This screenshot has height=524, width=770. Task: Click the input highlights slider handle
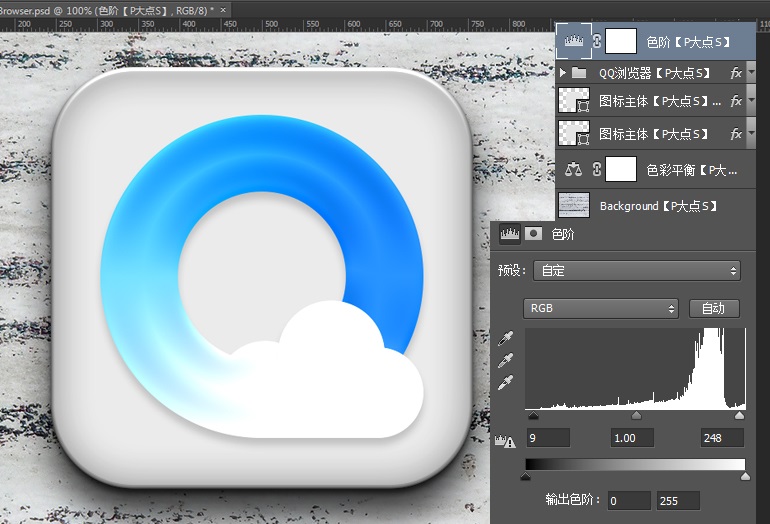point(740,415)
